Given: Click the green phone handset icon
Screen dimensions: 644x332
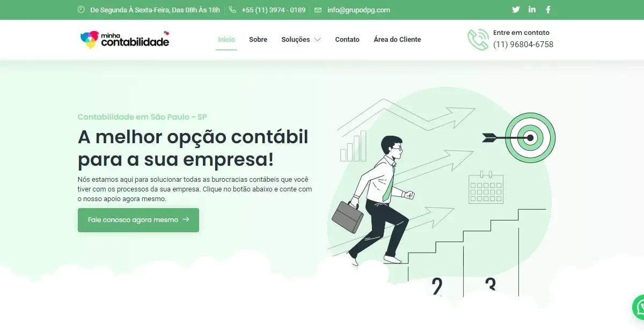Looking at the screenshot, I should (x=478, y=40).
